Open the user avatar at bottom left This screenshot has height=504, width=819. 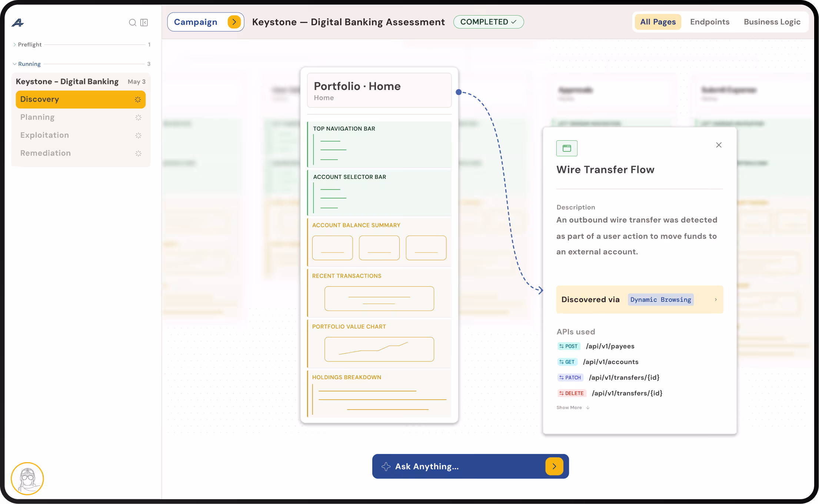click(x=27, y=479)
